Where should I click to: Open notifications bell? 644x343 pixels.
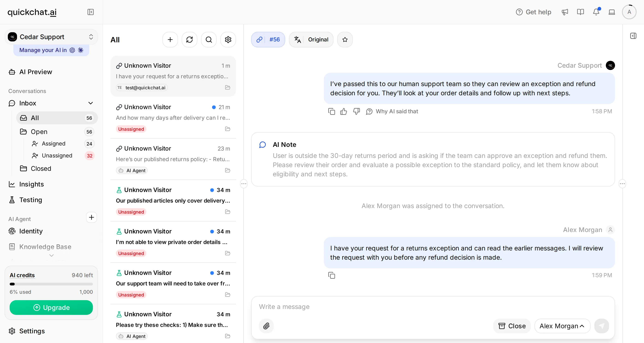pos(596,12)
